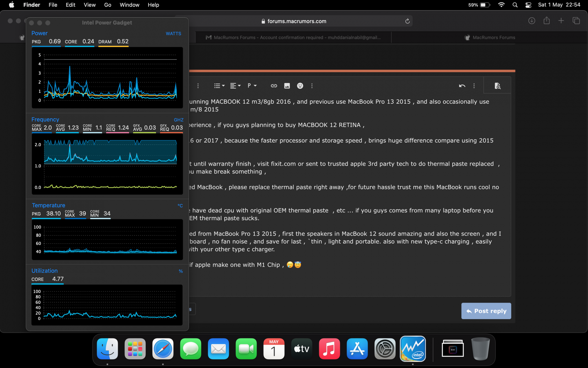Toggle the bullet list formatting icon
This screenshot has height=368, width=588.
218,86
